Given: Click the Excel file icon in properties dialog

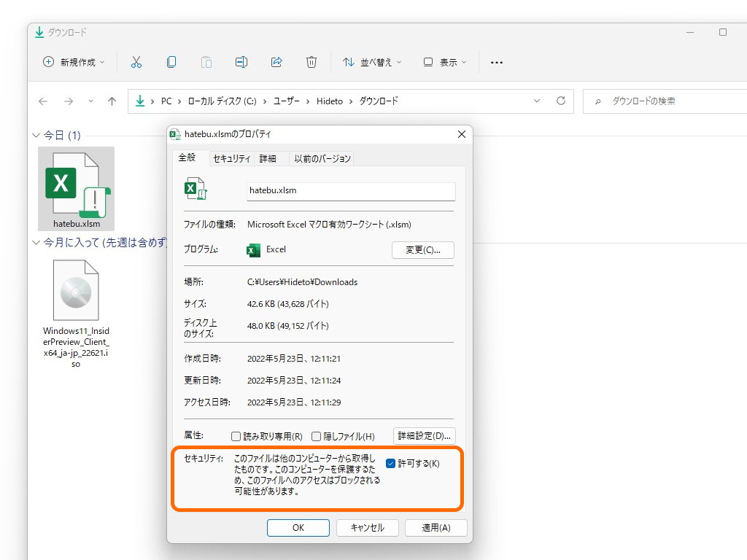Looking at the screenshot, I should coord(196,189).
